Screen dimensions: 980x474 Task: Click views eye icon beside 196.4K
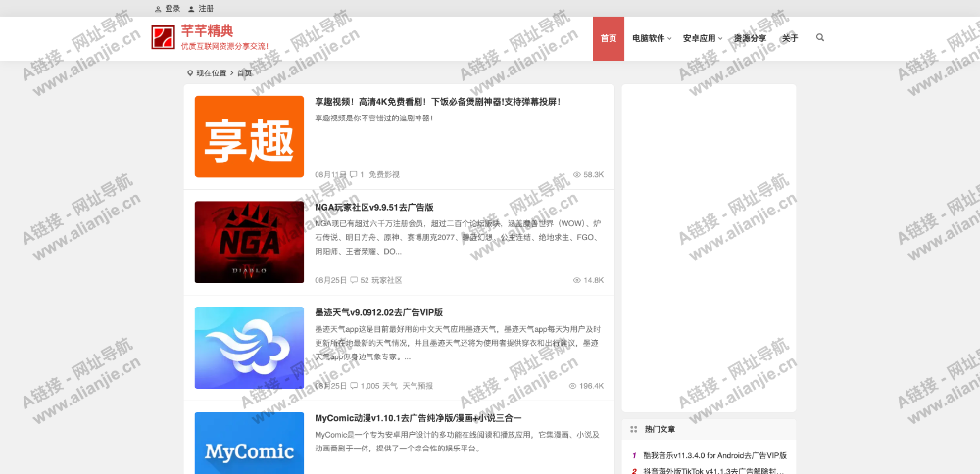coord(572,386)
